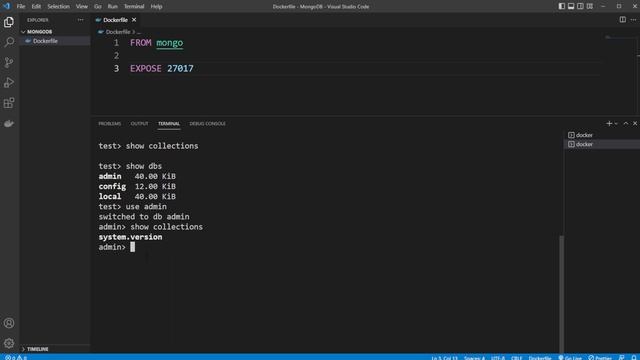Click the Ln, Col cursor position status

[444, 358]
